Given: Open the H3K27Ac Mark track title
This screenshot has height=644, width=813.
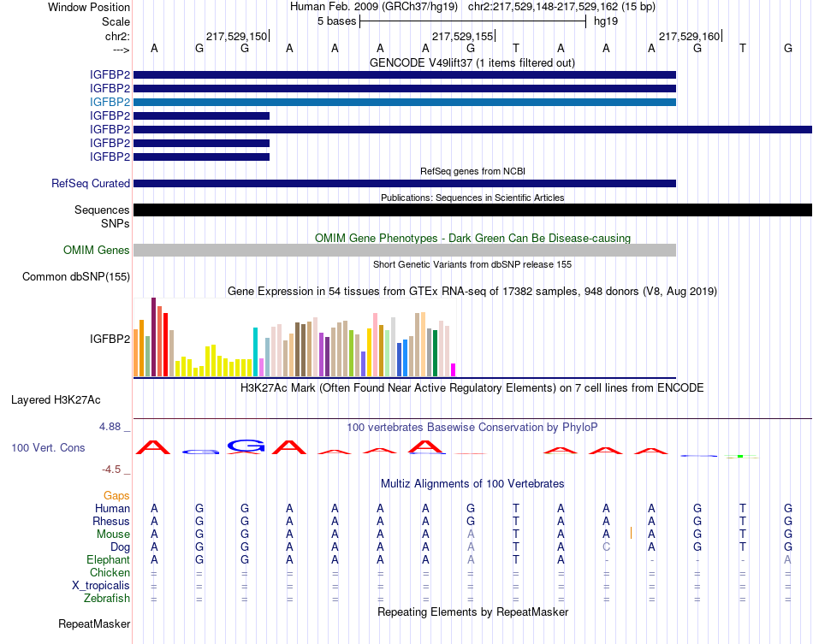Looking at the screenshot, I should point(472,388).
